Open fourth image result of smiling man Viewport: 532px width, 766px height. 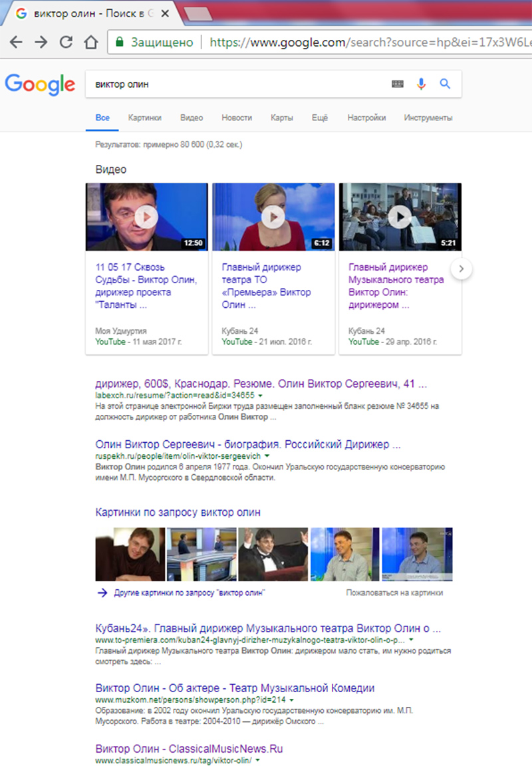click(345, 555)
